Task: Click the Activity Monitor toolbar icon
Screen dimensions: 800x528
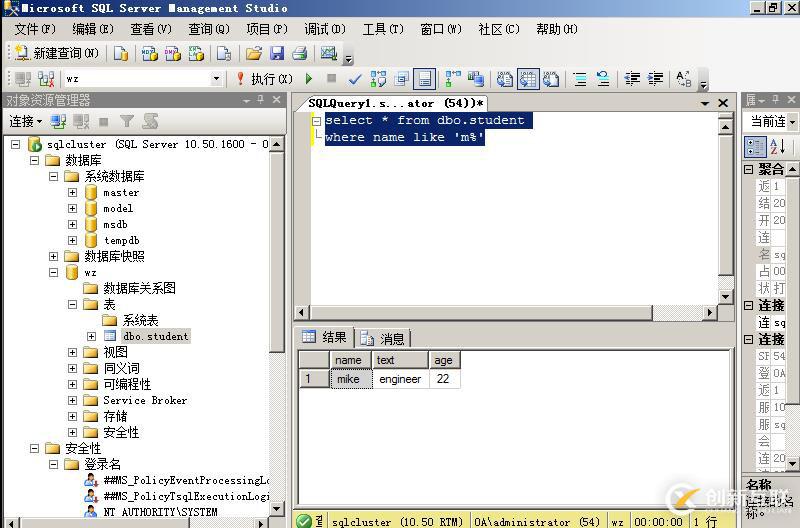Action: click(329, 53)
